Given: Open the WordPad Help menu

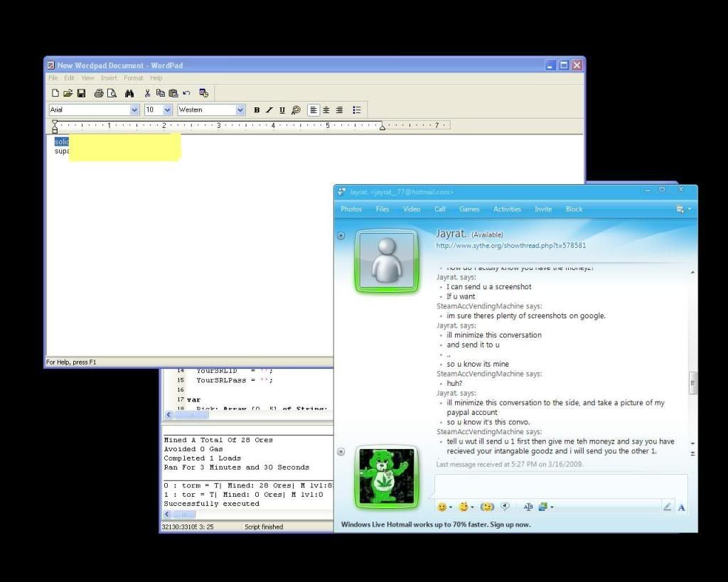Looking at the screenshot, I should [156, 78].
